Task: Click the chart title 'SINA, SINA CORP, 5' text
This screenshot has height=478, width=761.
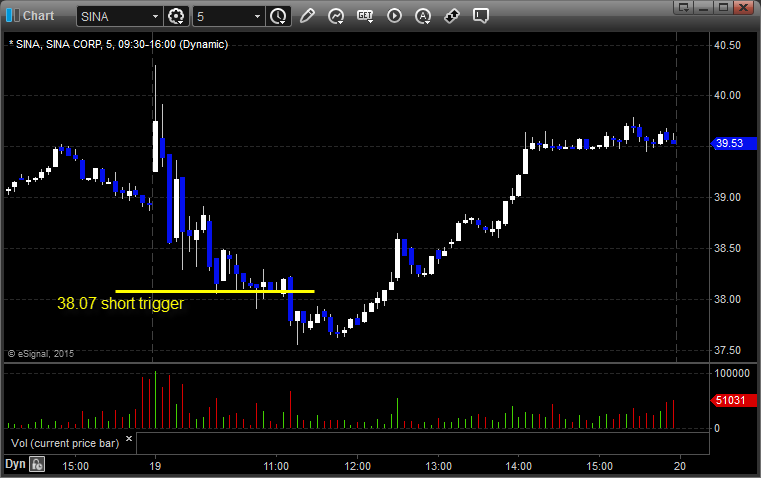Action: click(x=65, y=44)
